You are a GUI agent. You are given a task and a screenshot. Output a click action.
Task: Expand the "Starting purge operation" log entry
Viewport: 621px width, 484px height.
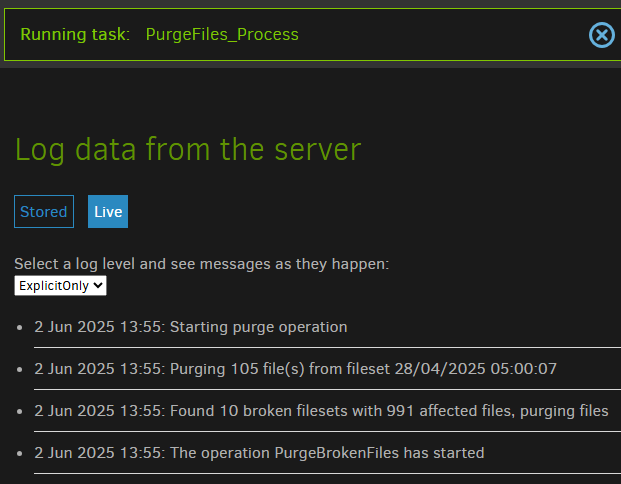191,327
